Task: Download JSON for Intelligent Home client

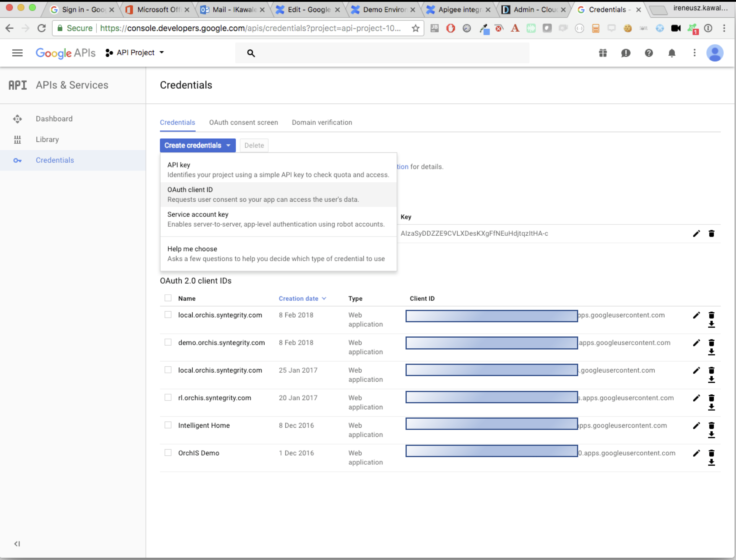Action: 711,435
